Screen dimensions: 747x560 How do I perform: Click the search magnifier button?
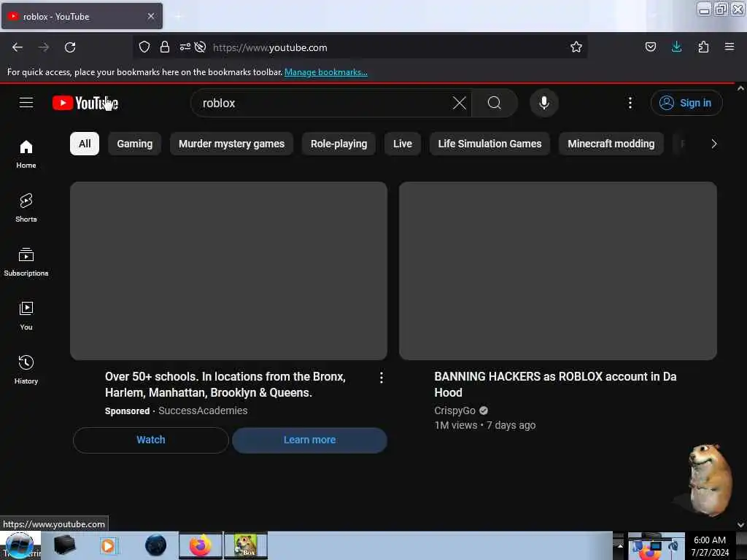[x=495, y=103]
